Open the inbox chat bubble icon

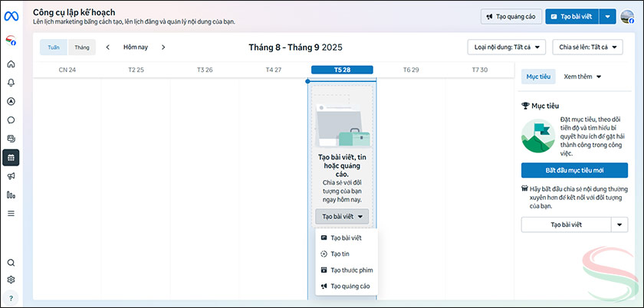click(11, 120)
